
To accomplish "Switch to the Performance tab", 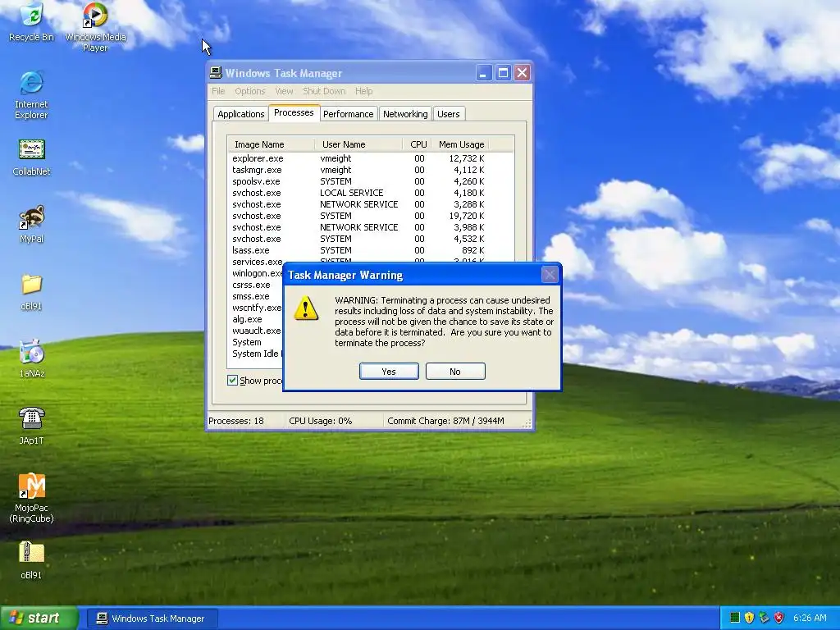I will click(x=348, y=114).
